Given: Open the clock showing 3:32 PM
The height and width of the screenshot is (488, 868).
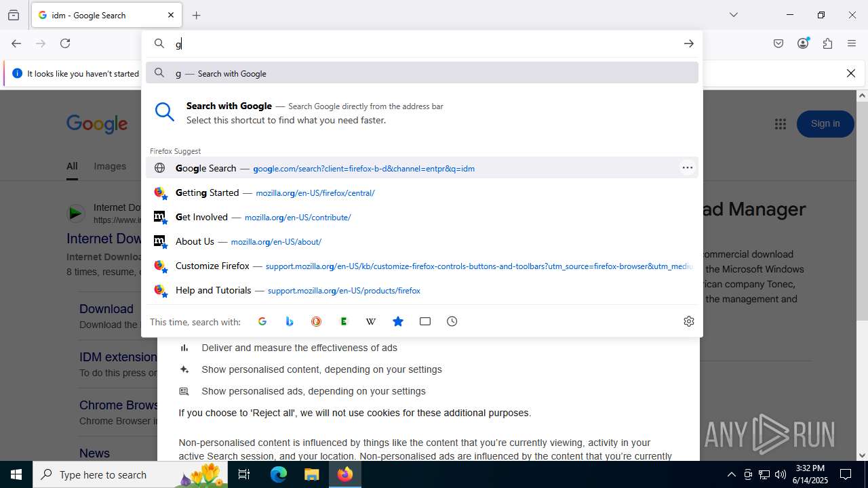Looking at the screenshot, I should 810,474.
